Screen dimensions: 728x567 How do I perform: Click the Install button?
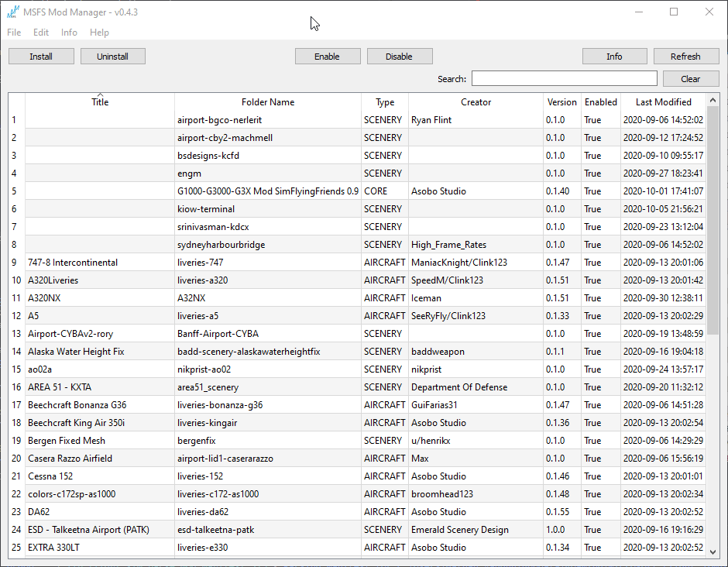(41, 57)
